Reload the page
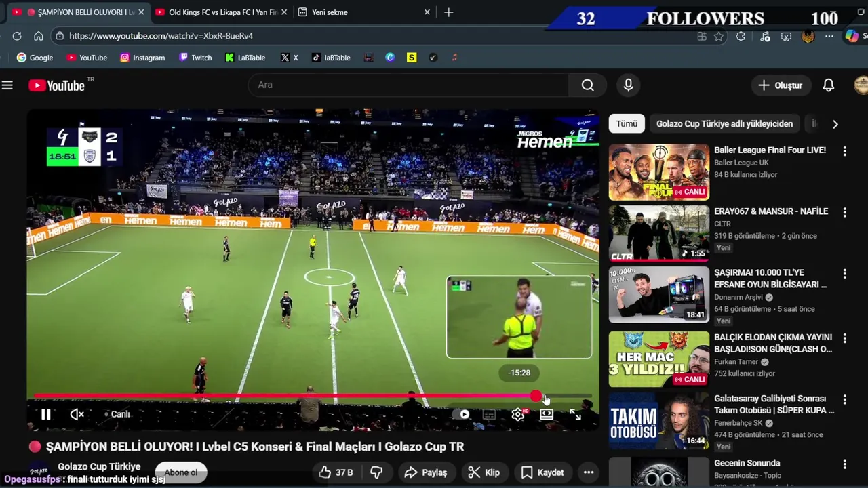The width and height of the screenshot is (868, 488). (17, 36)
